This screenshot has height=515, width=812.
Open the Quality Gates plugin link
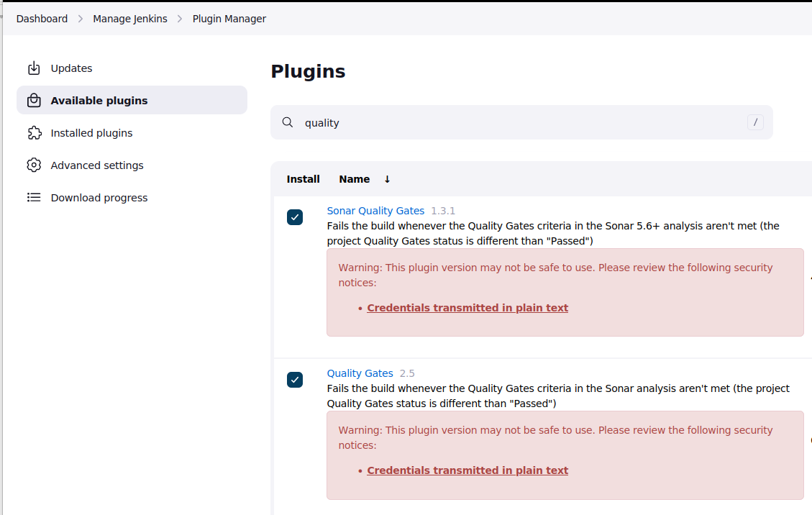point(360,373)
